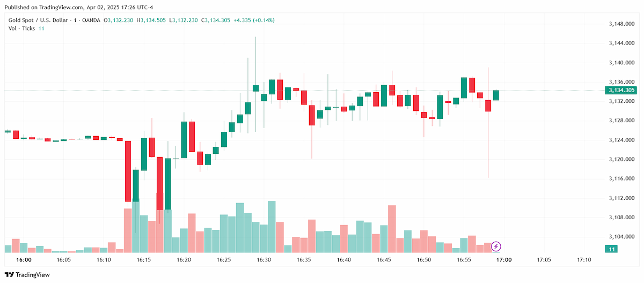644x283 pixels.
Task: Click the 17:00 time axis label
Action: [x=503, y=260]
